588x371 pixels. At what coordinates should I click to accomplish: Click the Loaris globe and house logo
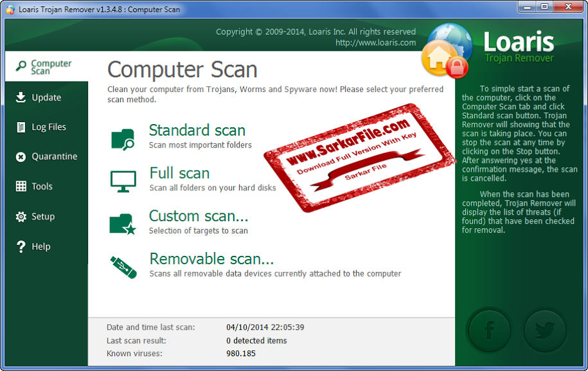(446, 51)
